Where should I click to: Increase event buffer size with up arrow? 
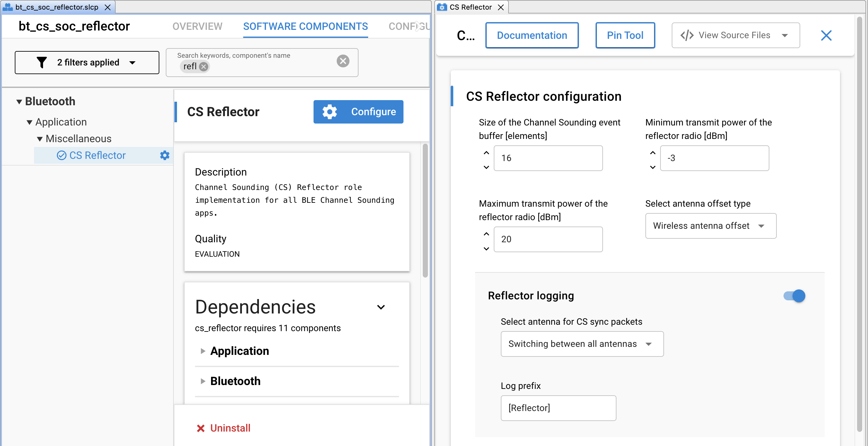[x=486, y=153]
